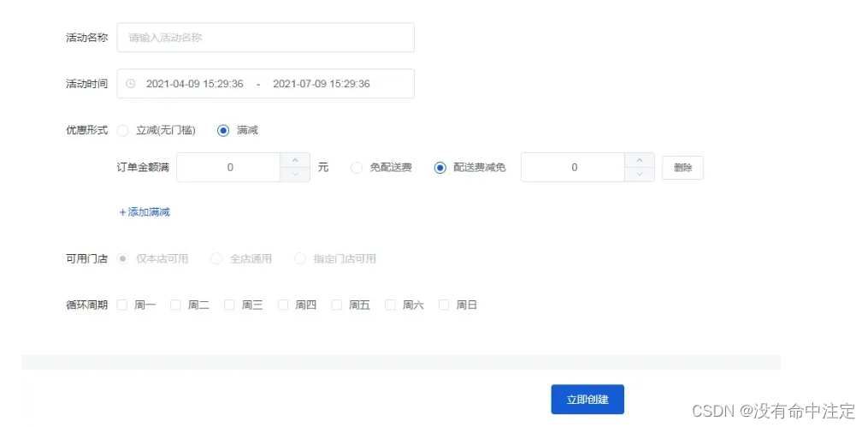Decrease the 配送费减免 value with down arrow
Image resolution: width=868 pixels, height=427 pixels.
[640, 175]
